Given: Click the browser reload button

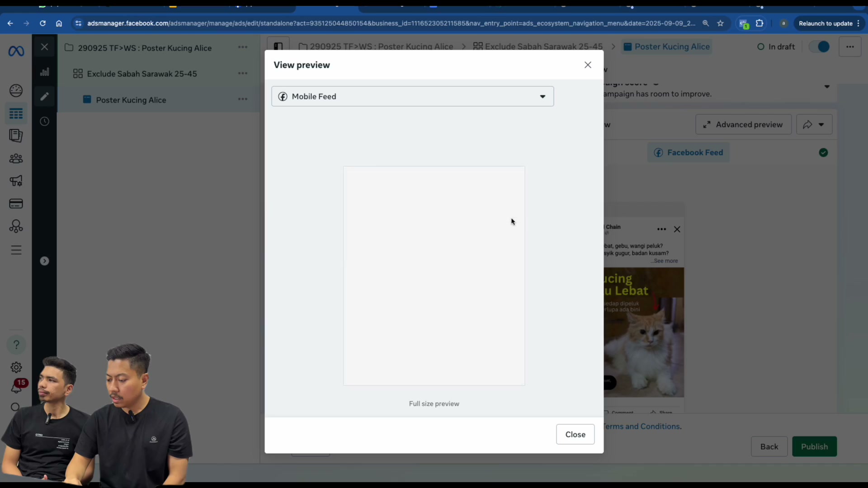Looking at the screenshot, I should 42,23.
